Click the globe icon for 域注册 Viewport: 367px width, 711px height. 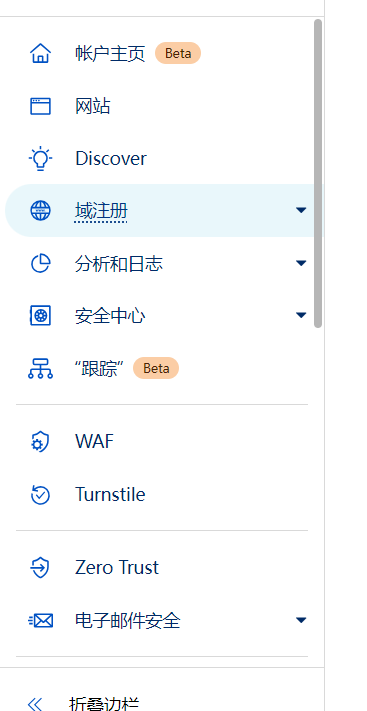[40, 211]
